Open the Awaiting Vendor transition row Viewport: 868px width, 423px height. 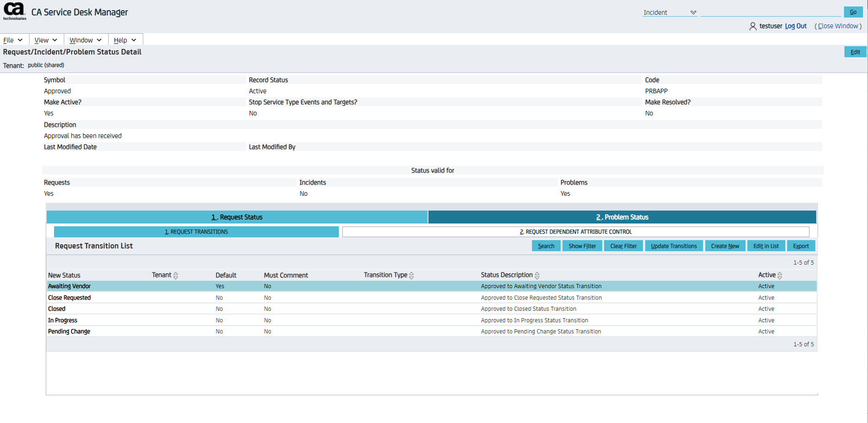[x=69, y=286]
